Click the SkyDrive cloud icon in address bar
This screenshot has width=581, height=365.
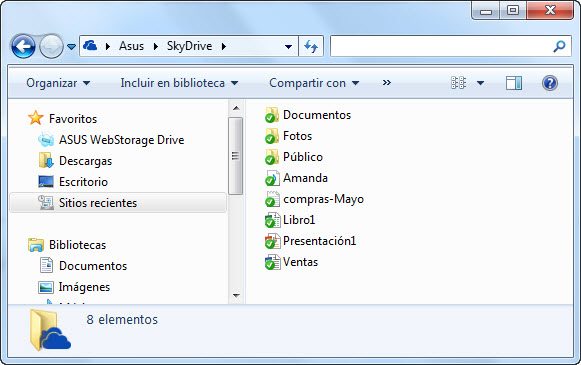pos(90,46)
